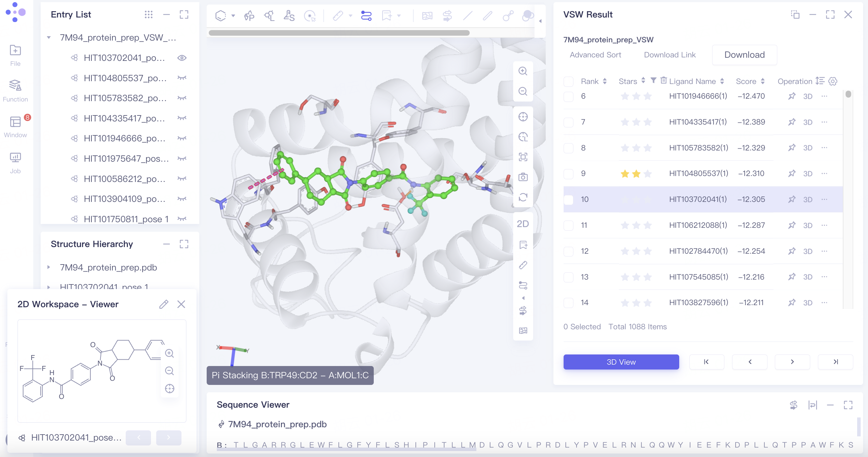
Task: Expand 7M94_protein_prep.pdb in Structure Hierarchy
Action: (49, 267)
